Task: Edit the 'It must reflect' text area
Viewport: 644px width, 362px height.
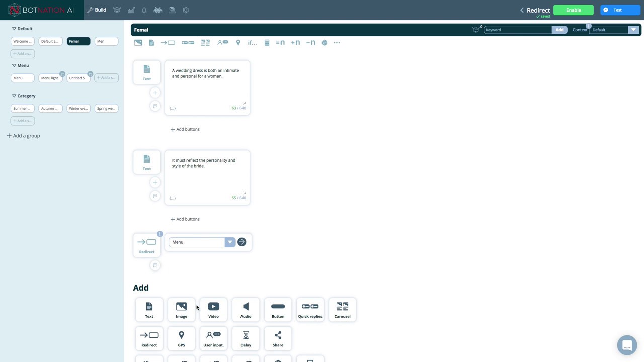Action: click(x=207, y=175)
